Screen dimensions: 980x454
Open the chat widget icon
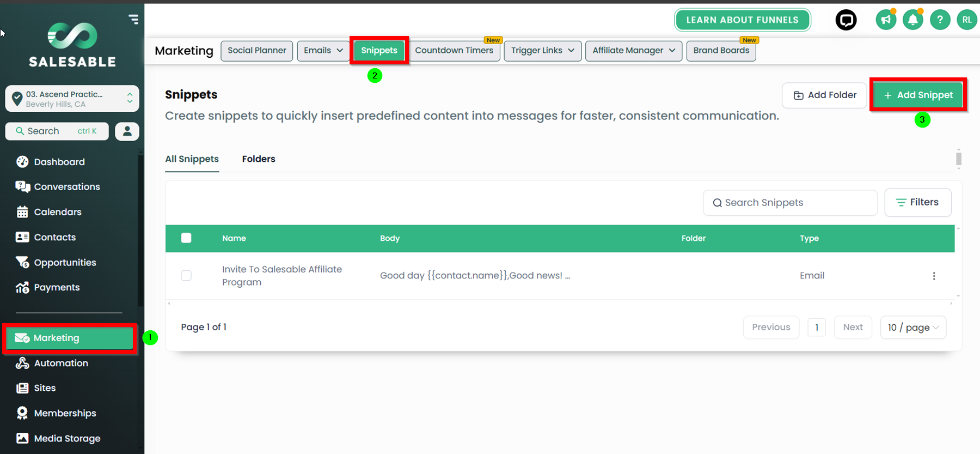846,20
